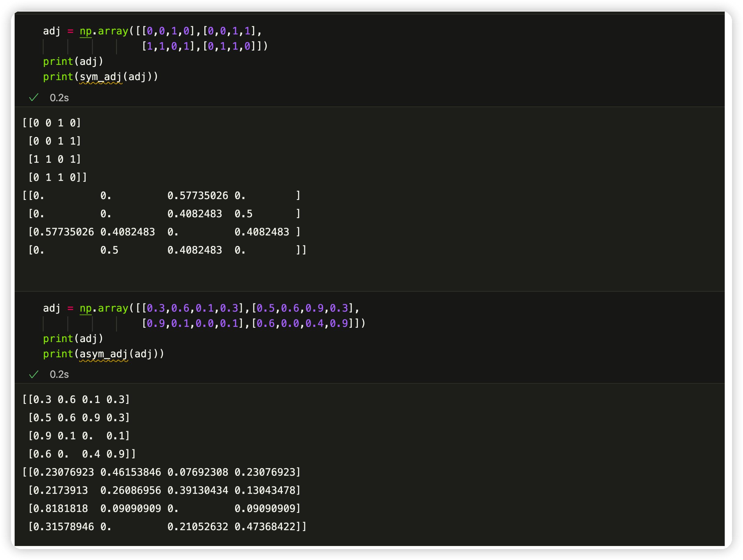The image size is (743, 560).
Task: Click the output row [0.9 0.1 0. 0.1]
Action: pyautogui.click(x=79, y=436)
